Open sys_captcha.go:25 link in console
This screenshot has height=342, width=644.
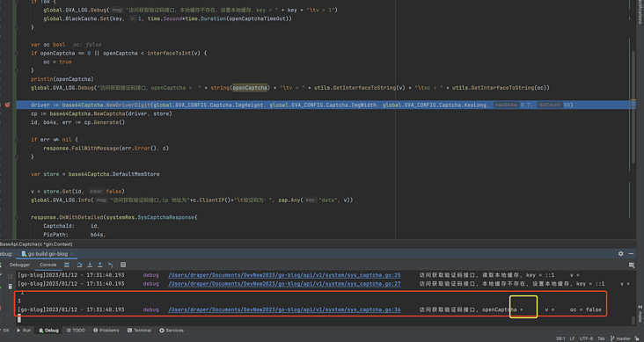(x=284, y=275)
